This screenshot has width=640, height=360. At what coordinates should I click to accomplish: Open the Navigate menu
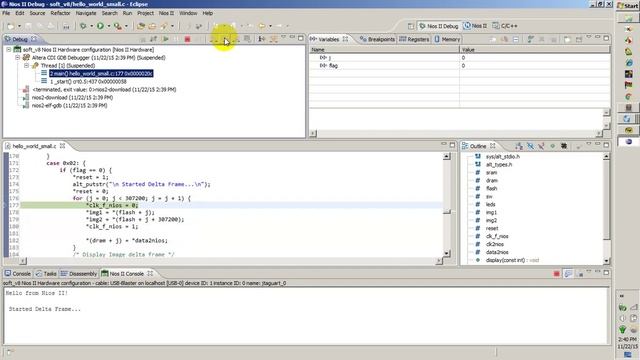coord(86,13)
